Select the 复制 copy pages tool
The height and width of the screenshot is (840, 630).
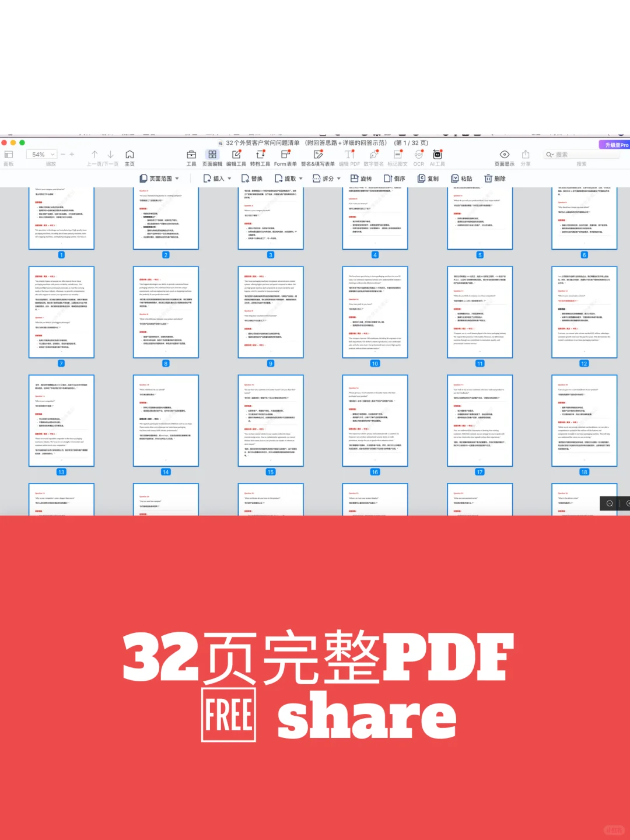coord(429,178)
